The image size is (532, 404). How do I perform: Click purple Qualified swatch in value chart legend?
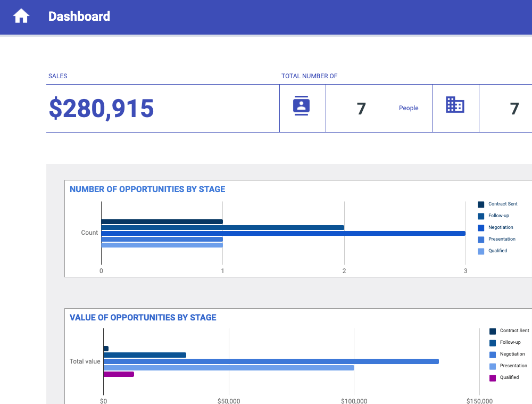click(x=493, y=378)
